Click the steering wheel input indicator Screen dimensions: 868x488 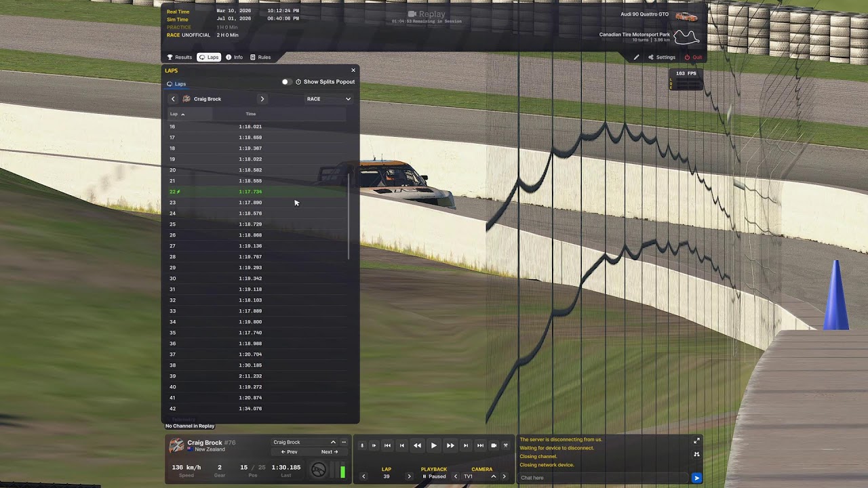pos(318,470)
